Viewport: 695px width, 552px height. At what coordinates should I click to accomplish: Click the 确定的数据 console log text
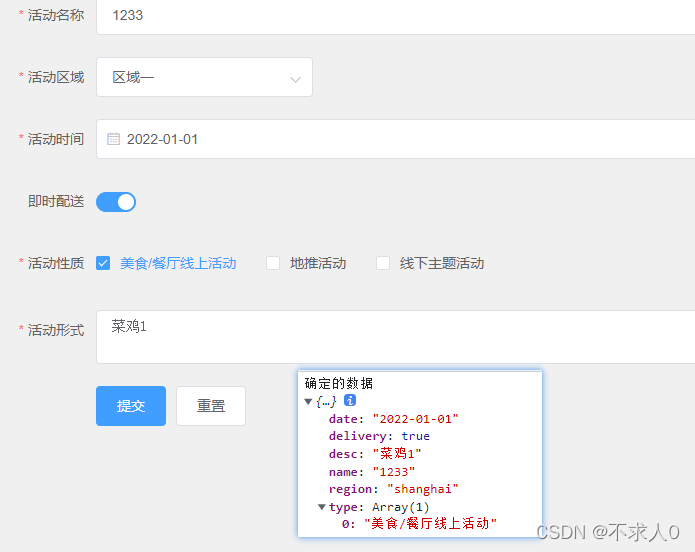pyautogui.click(x=339, y=383)
